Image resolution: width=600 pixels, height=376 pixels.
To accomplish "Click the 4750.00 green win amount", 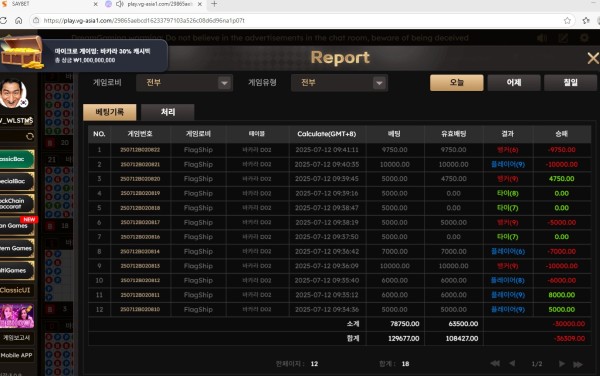I will pyautogui.click(x=561, y=179).
